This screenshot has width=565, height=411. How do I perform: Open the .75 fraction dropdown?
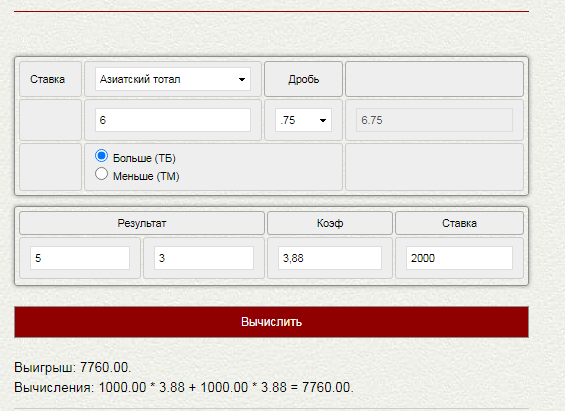303,120
